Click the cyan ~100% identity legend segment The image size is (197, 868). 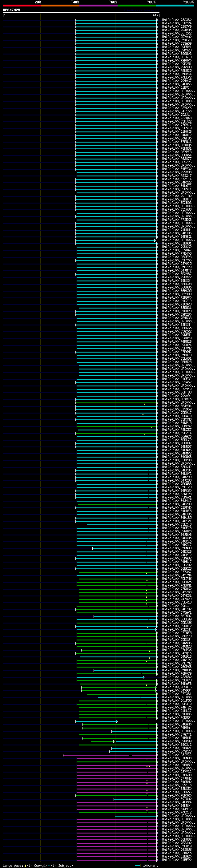175,6
